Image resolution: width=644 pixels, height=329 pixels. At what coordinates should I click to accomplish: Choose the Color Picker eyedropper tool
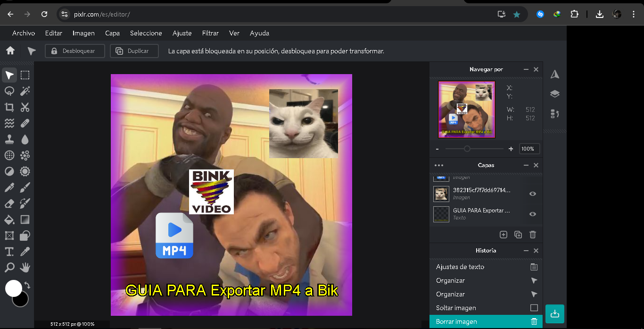point(25,252)
